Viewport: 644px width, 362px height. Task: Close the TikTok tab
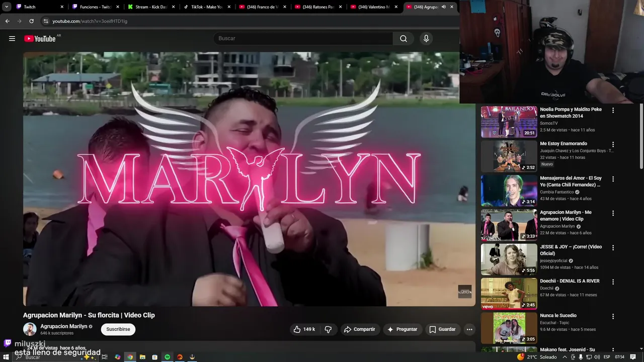click(x=228, y=7)
